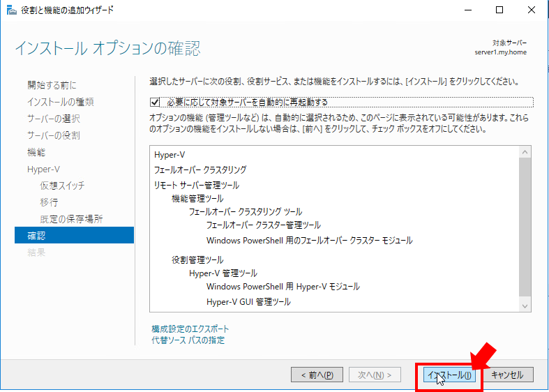Select インストールの種類 wizard step
Viewport: 549px width, 392px height.
[x=61, y=102]
